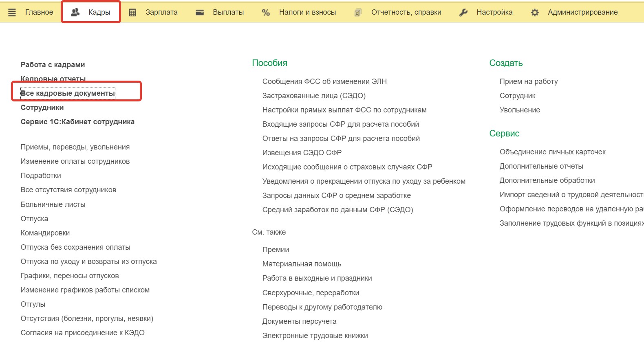Viewport: 644px width, 347px height.
Task: Open the Налоги и взносы section
Action: point(307,12)
